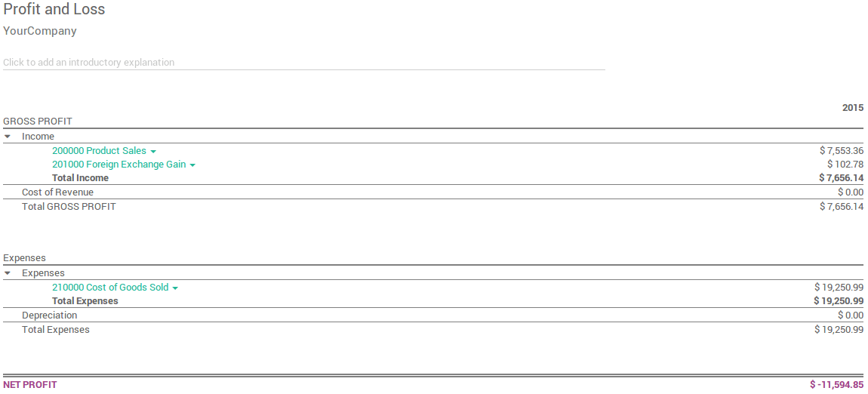Image resolution: width=868 pixels, height=394 pixels.
Task: Collapse the Income section triangle
Action: click(8, 137)
